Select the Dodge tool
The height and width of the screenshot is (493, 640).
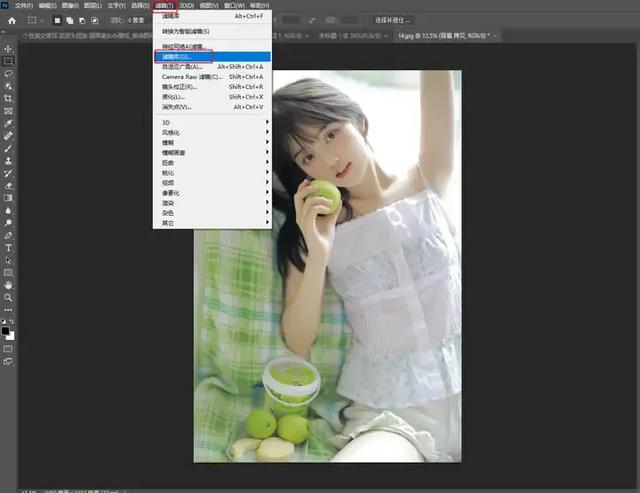pyautogui.click(x=8, y=223)
